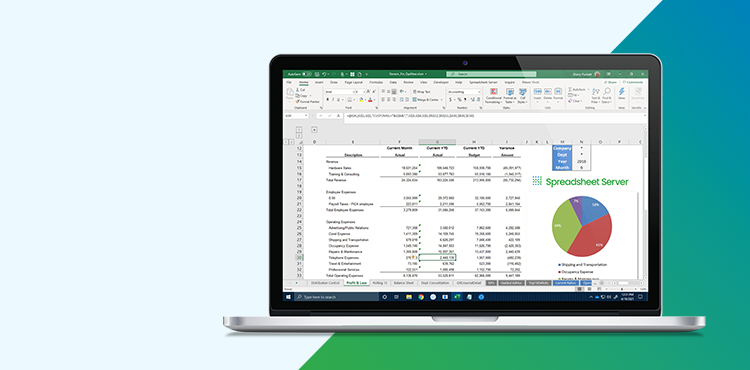Open the Cell Styles gallery
This screenshot has width=750, height=370.
coord(522,96)
